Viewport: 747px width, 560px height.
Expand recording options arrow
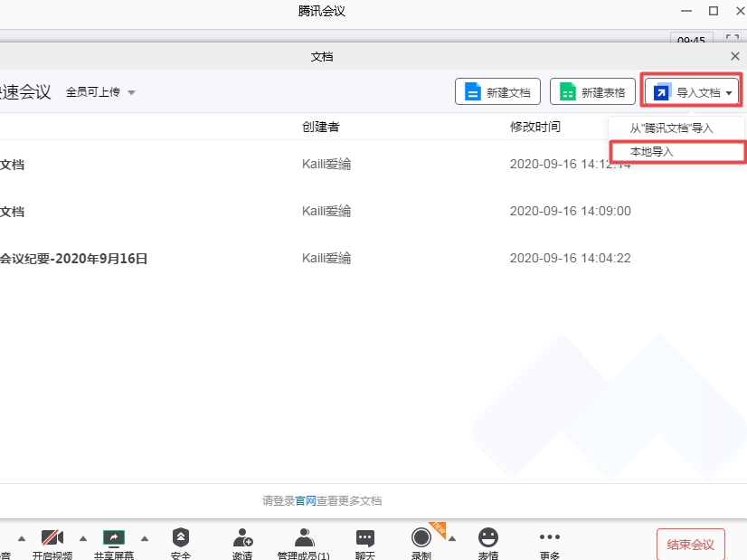pyautogui.click(x=452, y=539)
